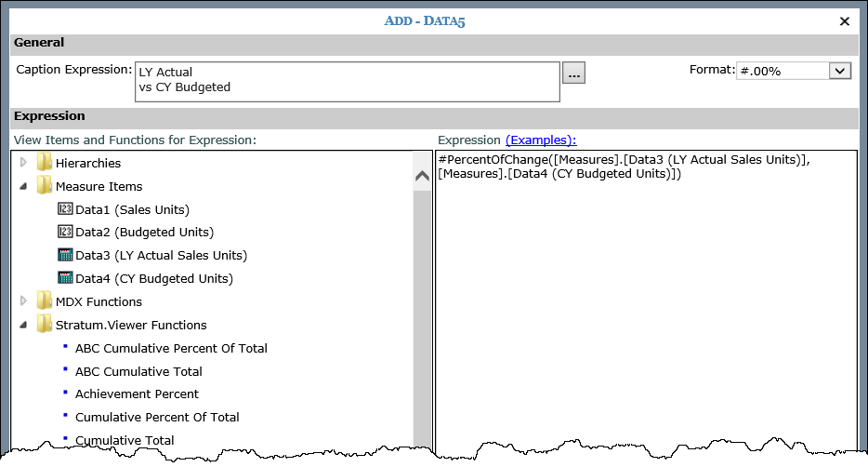
Task: Open the caption expression ellipsis button
Action: click(x=573, y=73)
